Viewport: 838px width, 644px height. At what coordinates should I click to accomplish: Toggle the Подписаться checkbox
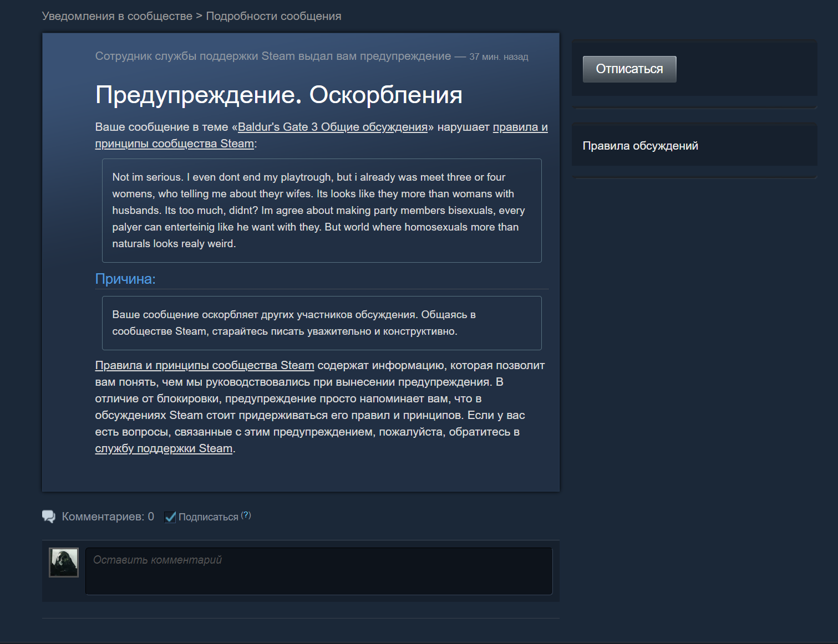170,517
